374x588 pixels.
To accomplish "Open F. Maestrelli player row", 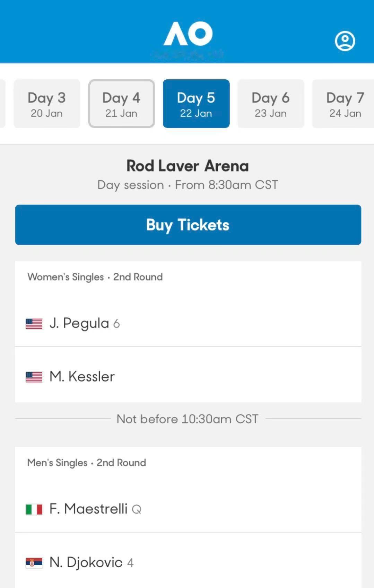I will [x=188, y=509].
